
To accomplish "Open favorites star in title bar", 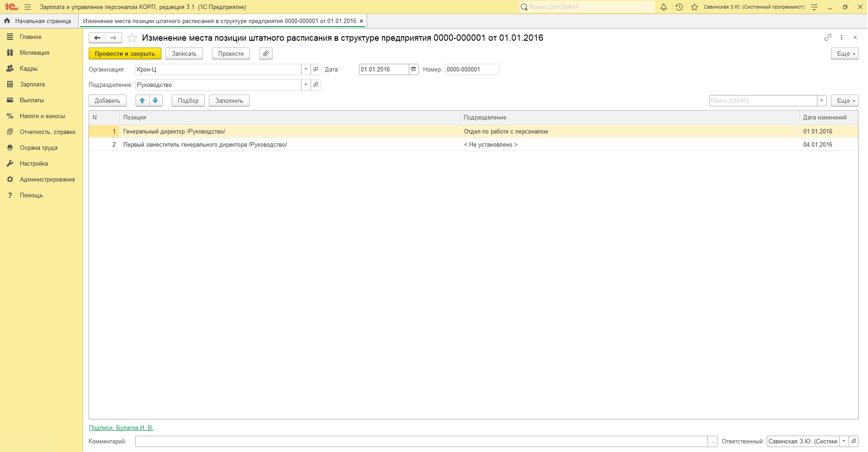I will click(694, 7).
